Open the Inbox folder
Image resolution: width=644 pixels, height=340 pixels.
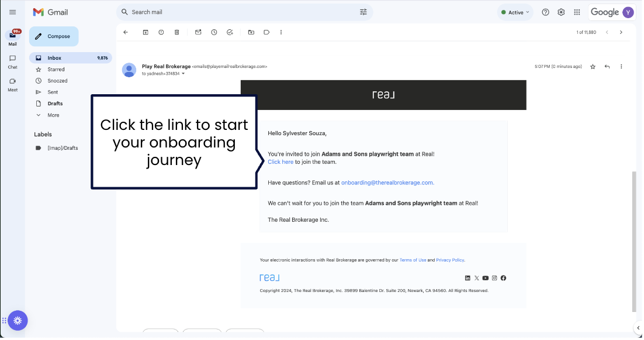click(x=71, y=58)
